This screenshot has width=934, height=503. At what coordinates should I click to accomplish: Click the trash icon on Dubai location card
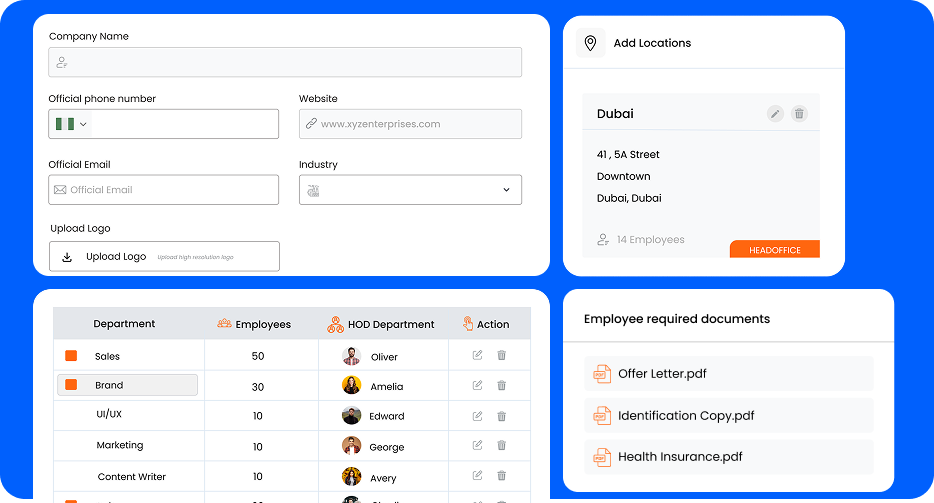point(799,114)
